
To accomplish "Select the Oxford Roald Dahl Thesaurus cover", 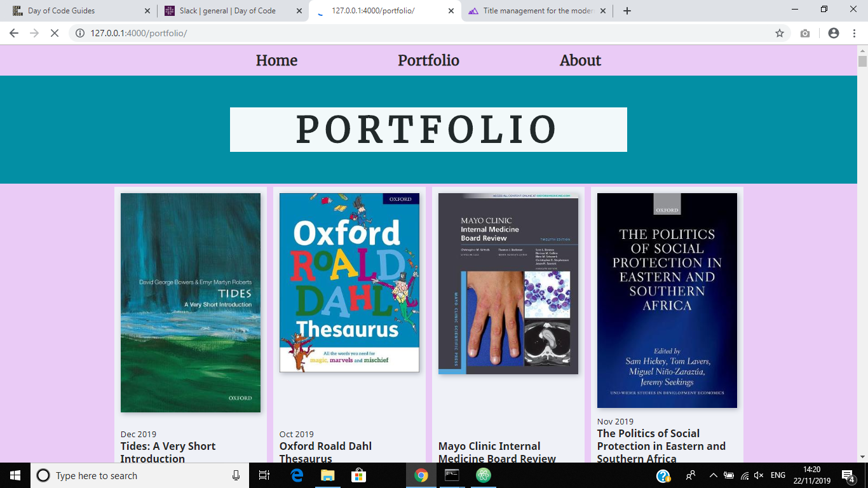I will point(349,283).
